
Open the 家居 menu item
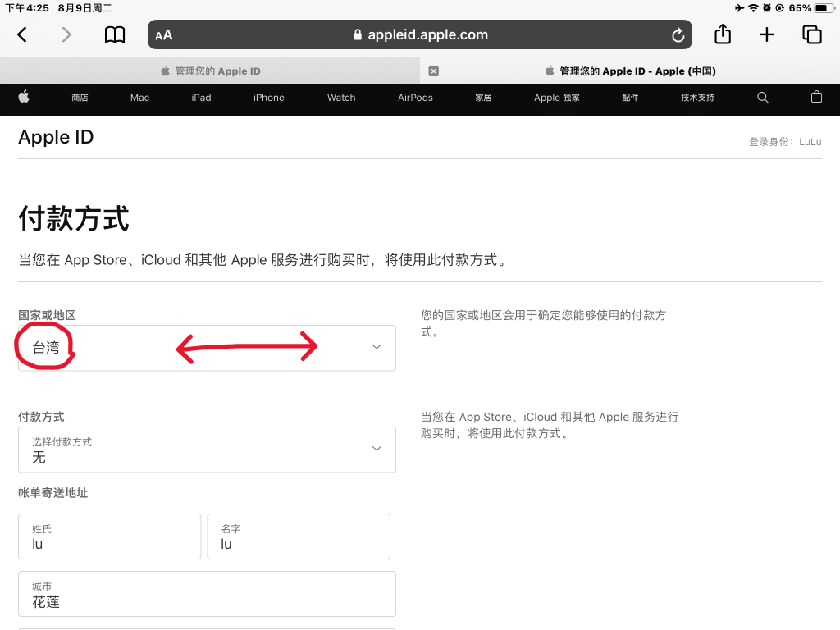tap(483, 98)
